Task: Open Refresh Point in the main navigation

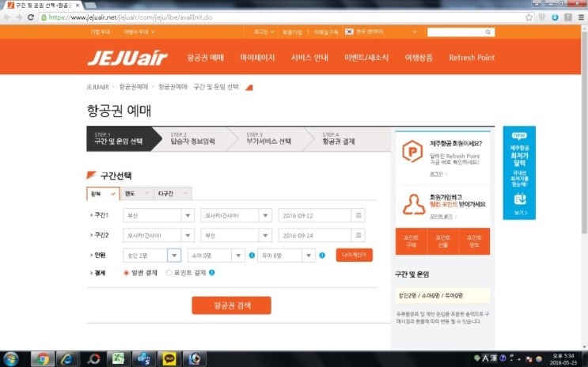Action: (x=472, y=58)
